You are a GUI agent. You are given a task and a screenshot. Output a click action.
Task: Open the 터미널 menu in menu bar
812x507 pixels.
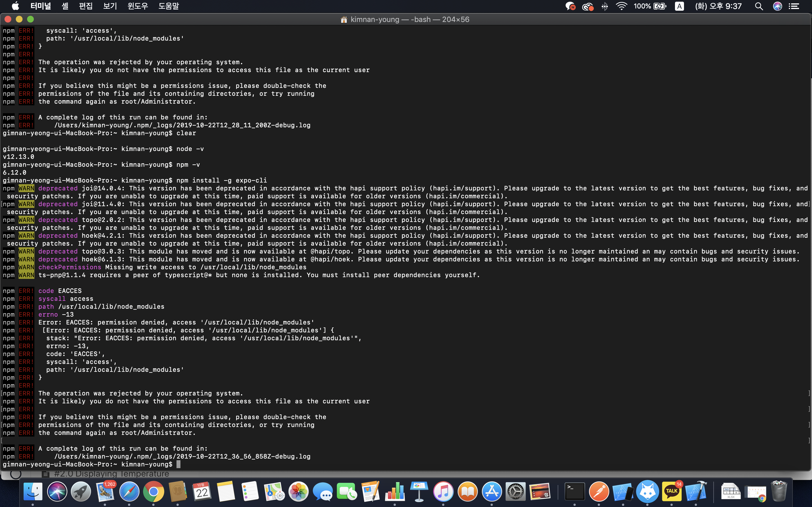[40, 6]
